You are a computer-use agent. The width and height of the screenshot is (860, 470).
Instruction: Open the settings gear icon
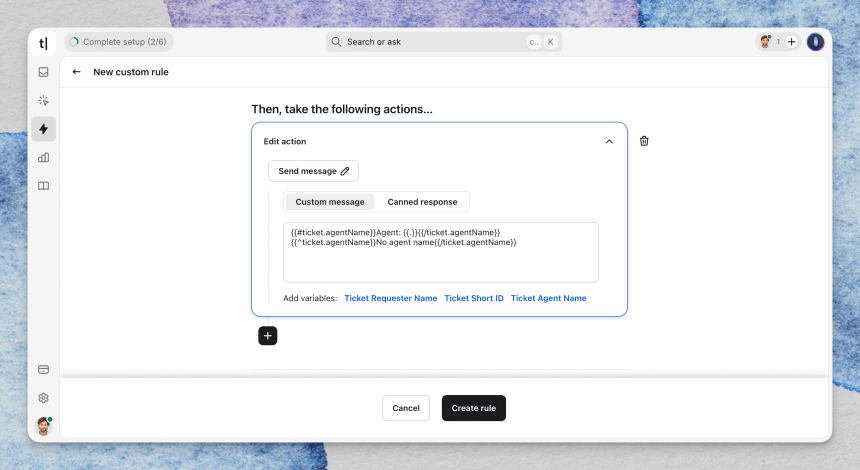click(x=43, y=398)
